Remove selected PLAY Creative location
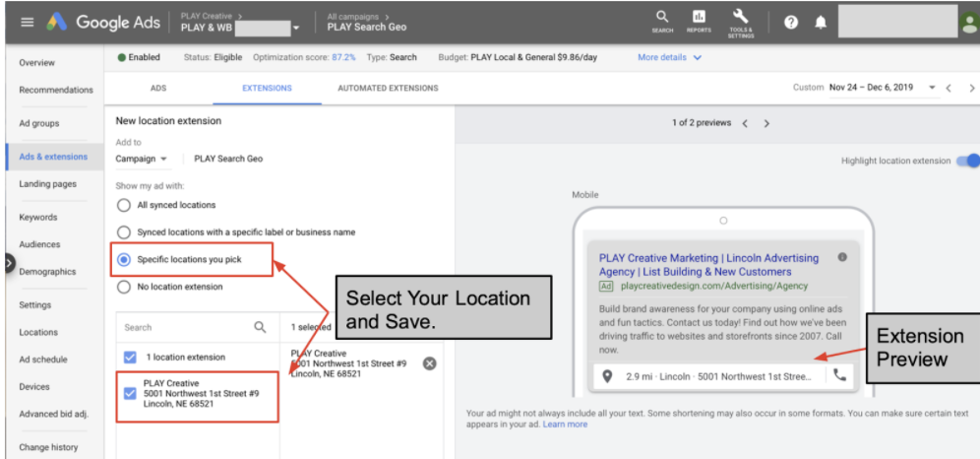This screenshot has height=459, width=980. point(429,363)
